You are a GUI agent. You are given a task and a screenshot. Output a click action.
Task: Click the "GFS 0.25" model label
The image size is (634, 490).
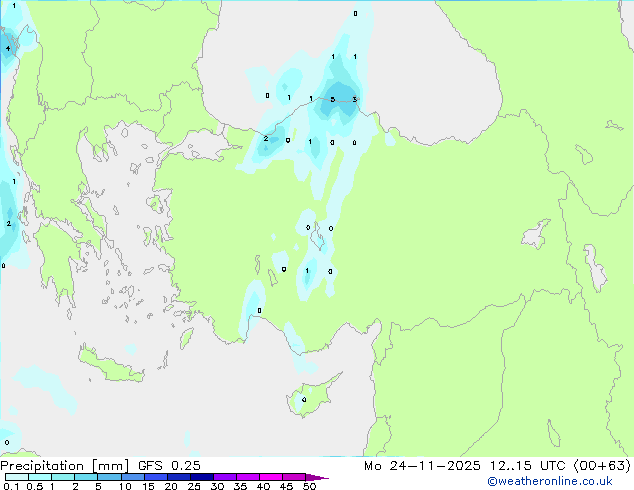[x=169, y=466]
